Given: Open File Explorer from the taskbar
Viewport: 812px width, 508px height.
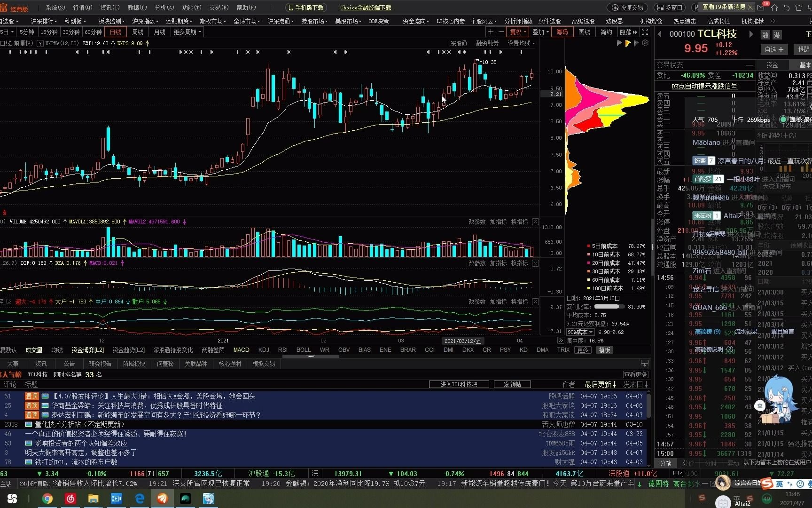Looking at the screenshot, I should [x=94, y=499].
